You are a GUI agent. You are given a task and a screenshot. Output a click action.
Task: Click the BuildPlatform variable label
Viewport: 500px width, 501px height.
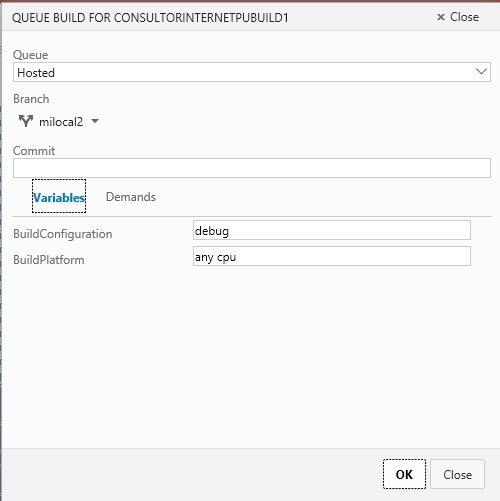coord(49,260)
